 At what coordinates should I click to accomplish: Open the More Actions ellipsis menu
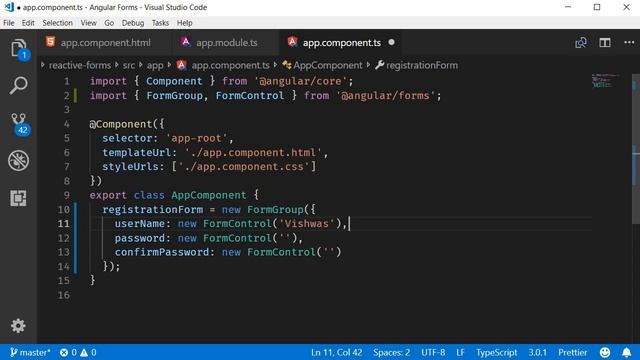[629, 42]
